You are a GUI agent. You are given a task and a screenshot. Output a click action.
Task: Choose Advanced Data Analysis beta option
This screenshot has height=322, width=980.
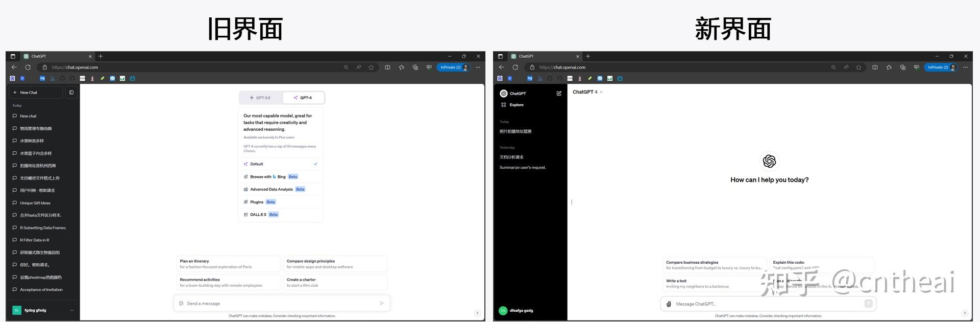[281, 189]
